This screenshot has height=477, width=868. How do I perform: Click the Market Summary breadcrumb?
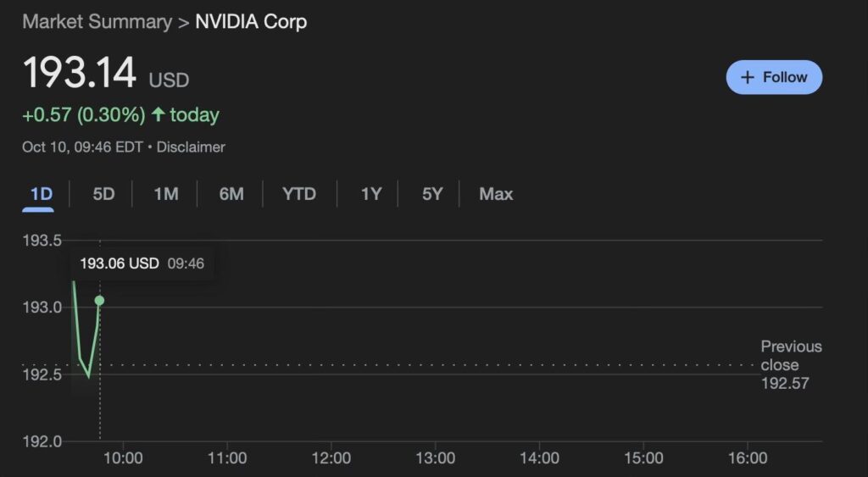click(97, 22)
